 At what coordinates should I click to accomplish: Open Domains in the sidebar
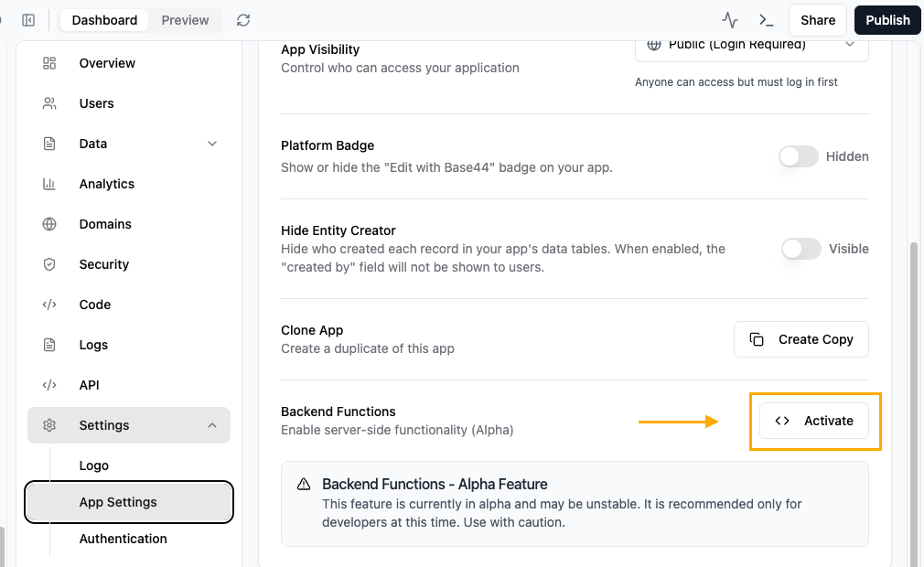[128, 224]
